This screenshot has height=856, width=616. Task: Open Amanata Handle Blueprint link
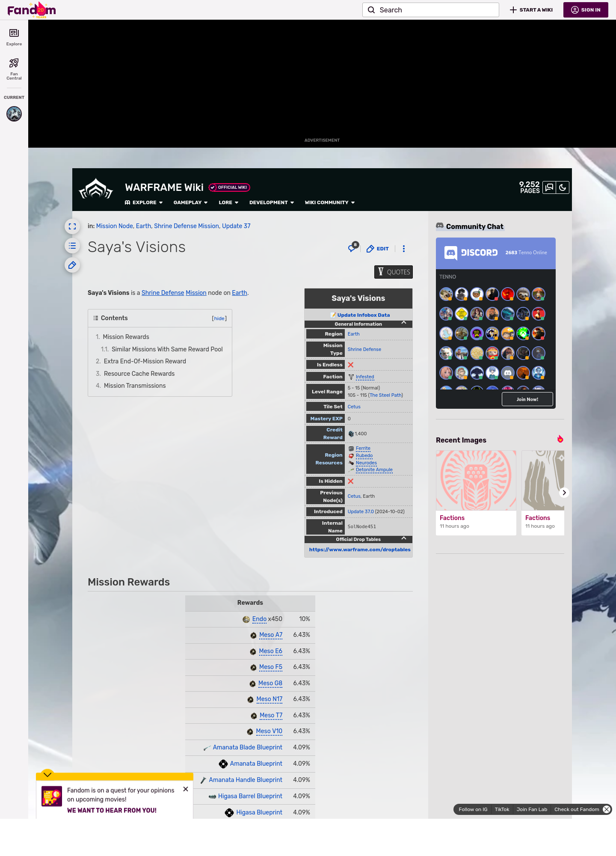[x=246, y=780]
